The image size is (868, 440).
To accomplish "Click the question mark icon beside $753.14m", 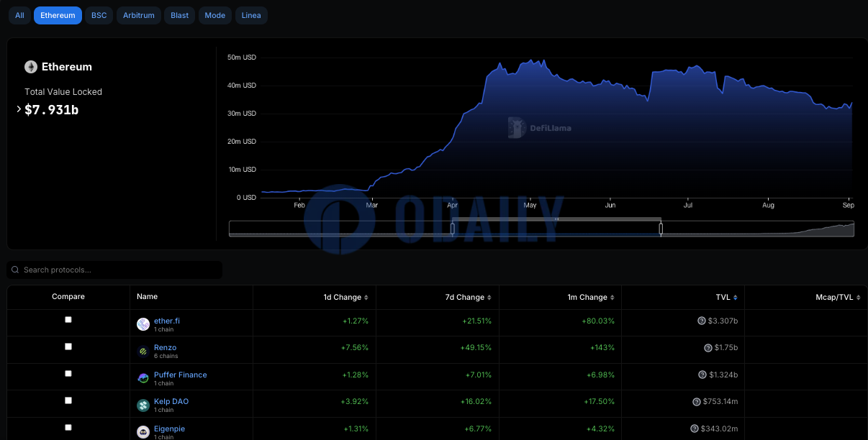I will (696, 401).
